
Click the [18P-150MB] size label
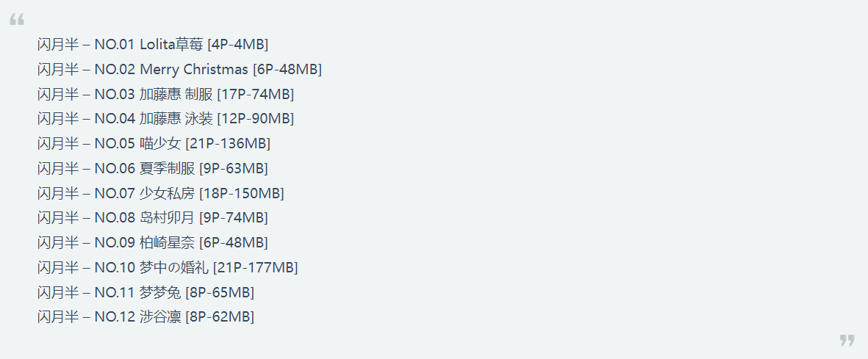click(241, 194)
